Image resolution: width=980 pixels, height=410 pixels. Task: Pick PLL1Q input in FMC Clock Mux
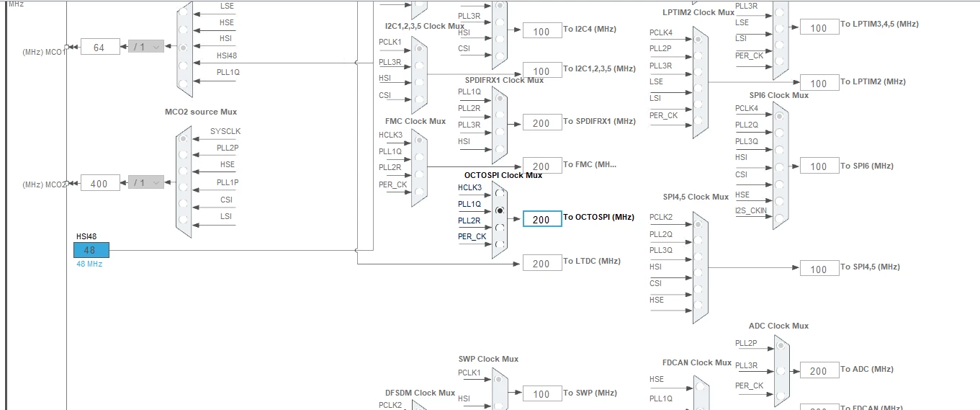pos(419,158)
